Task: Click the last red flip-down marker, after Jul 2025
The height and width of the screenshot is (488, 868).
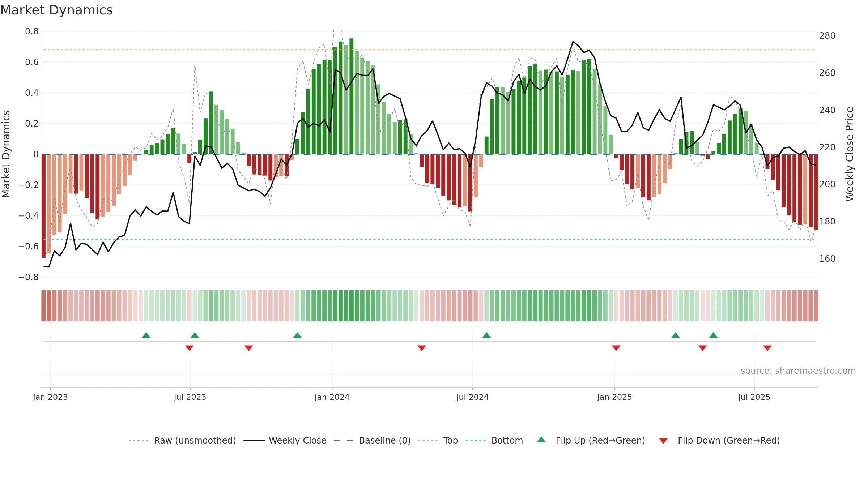Action: click(767, 348)
